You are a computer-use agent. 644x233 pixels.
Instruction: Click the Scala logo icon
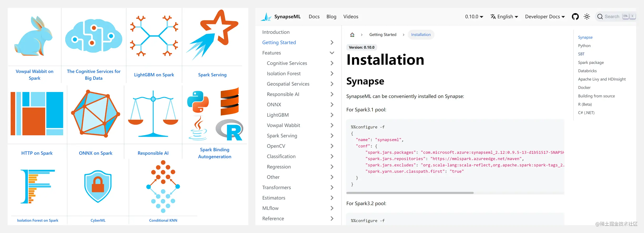coord(230,102)
